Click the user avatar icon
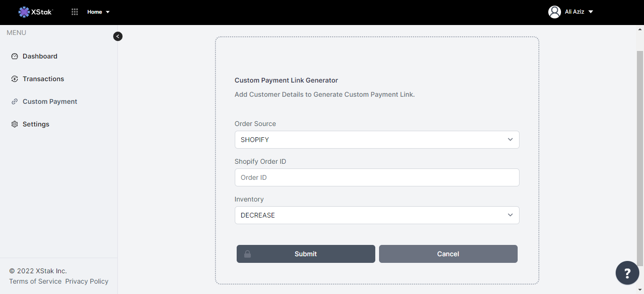 click(x=554, y=12)
